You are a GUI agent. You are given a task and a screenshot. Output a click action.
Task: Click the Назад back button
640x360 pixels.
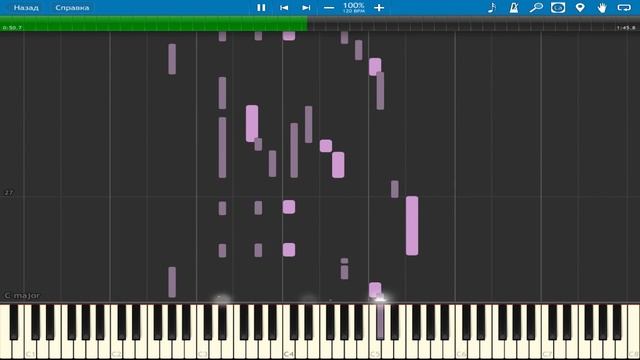pos(26,8)
